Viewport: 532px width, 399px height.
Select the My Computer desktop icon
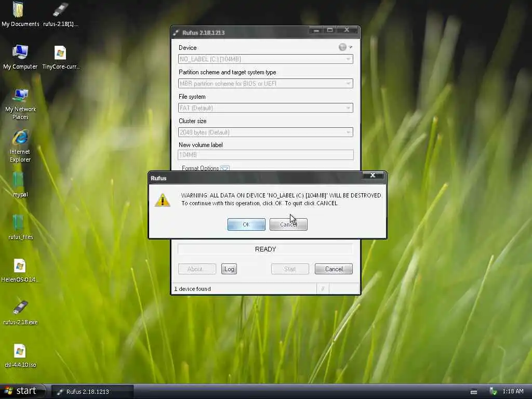(20, 57)
